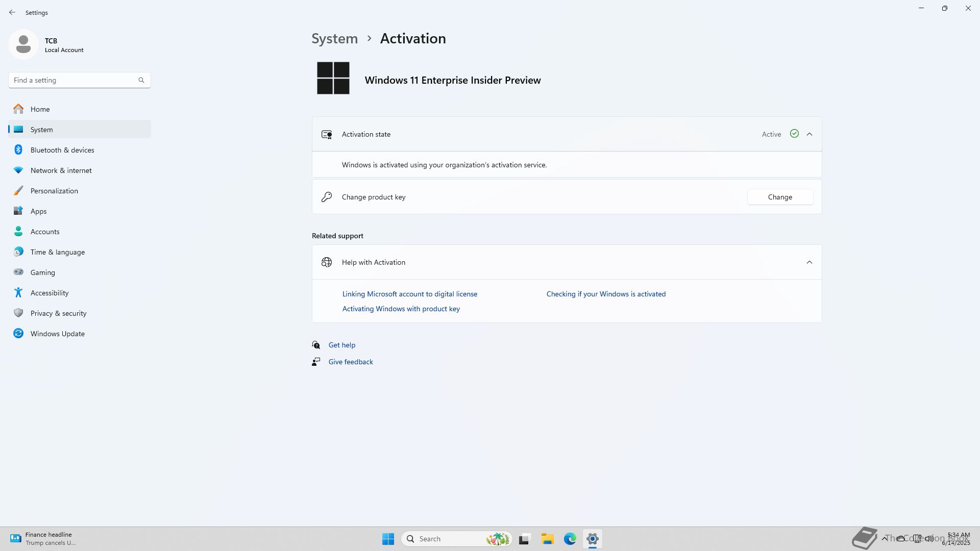Open Network & internet settings
Viewport: 980px width, 551px height.
click(x=61, y=170)
